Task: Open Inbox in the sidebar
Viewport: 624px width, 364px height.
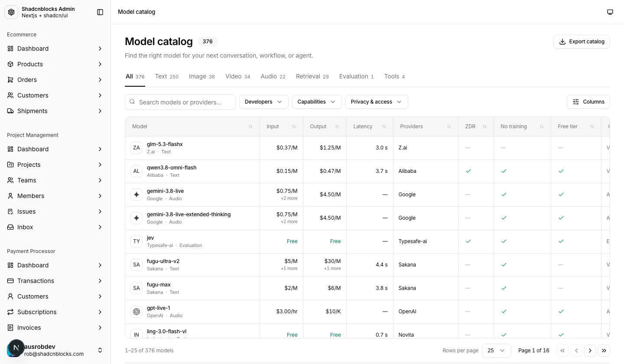Action: 55,227
